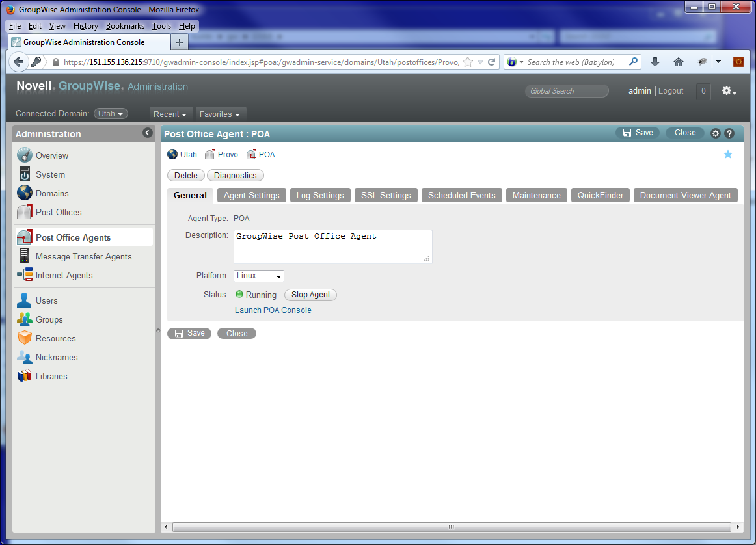Viewport: 756px width, 545px height.
Task: Click Close in the header bar
Action: tap(685, 133)
